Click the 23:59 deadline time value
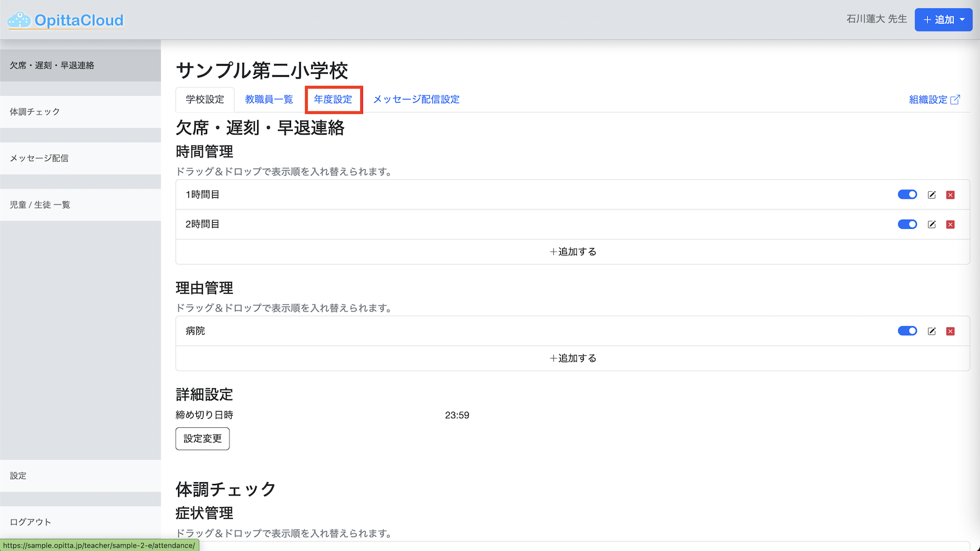 pos(457,415)
